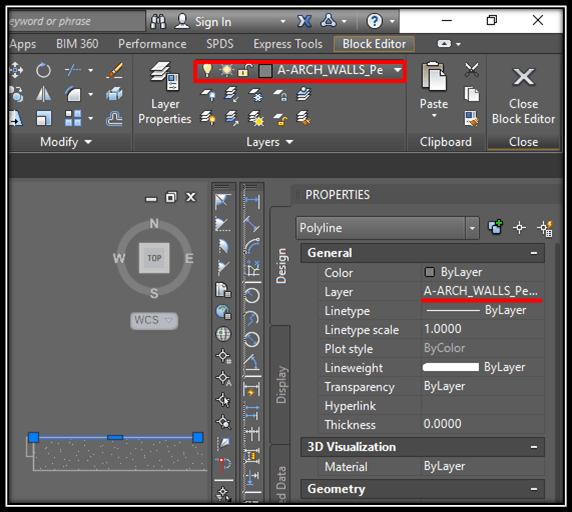Select the Mirror tool icon
572x512 pixels.
coord(43,94)
